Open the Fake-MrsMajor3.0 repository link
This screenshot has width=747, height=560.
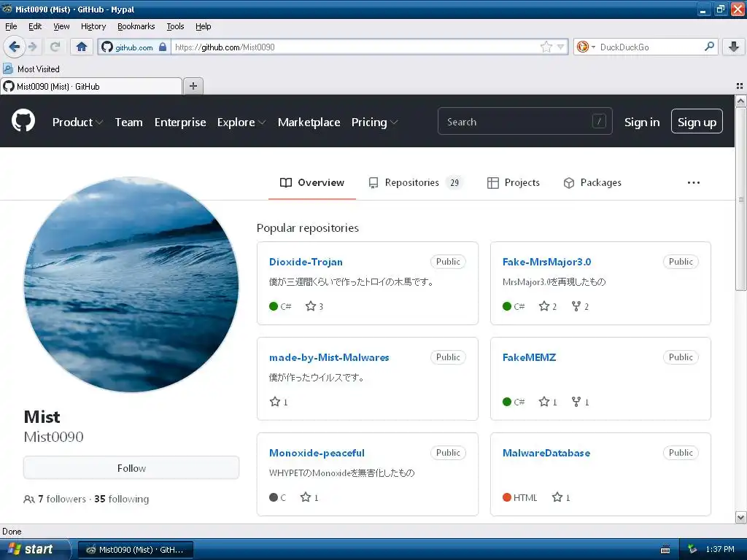click(546, 262)
